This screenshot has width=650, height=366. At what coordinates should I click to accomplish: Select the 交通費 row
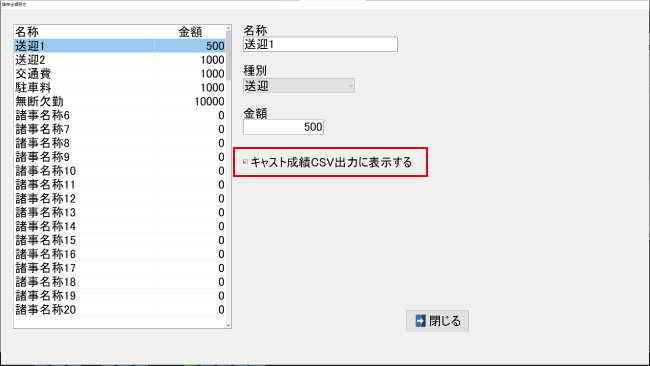[120, 74]
